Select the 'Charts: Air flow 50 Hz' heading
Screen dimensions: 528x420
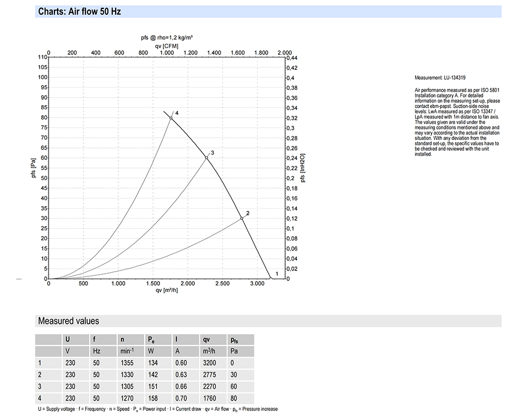coord(80,12)
